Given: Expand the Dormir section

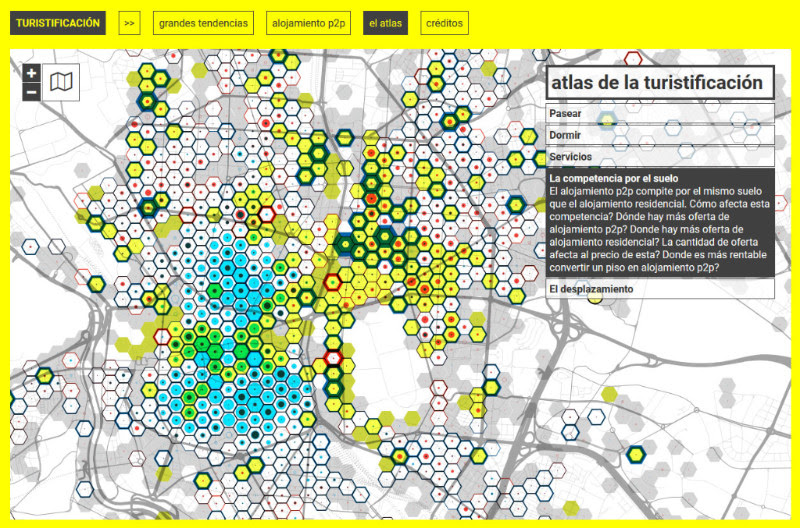Looking at the screenshot, I should pyautogui.click(x=660, y=135).
